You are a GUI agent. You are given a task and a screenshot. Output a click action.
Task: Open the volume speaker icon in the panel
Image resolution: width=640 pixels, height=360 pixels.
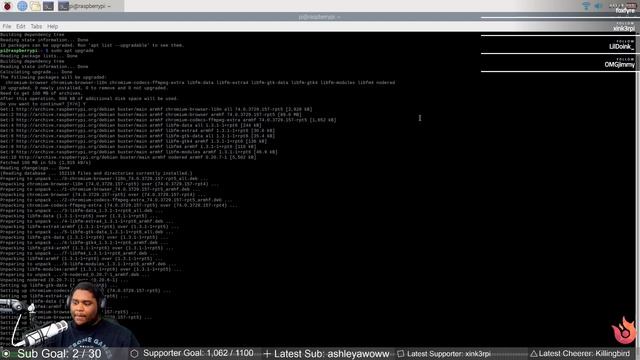click(x=598, y=6)
